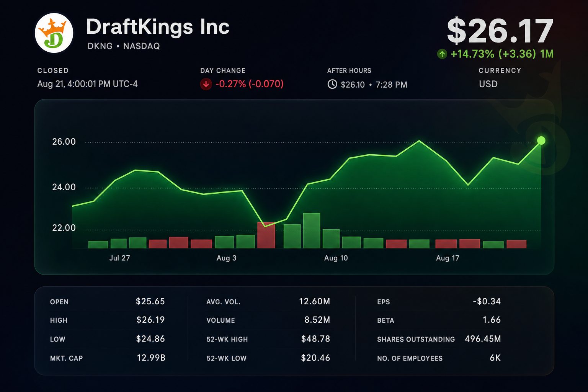Viewport: 588px width, 392px height.
Task: Click the Aug 21, 4:00:01 PM UTC-4 timestamp
Action: [87, 84]
